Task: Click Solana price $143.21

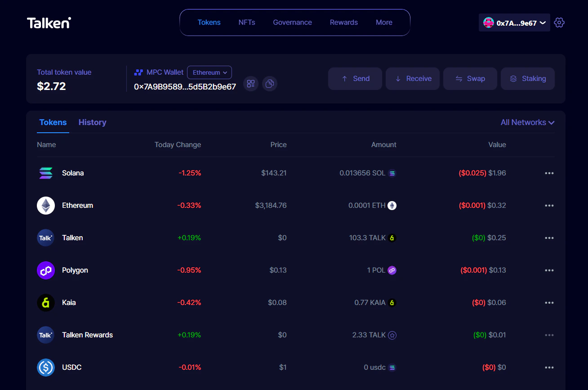Action: [x=274, y=173]
